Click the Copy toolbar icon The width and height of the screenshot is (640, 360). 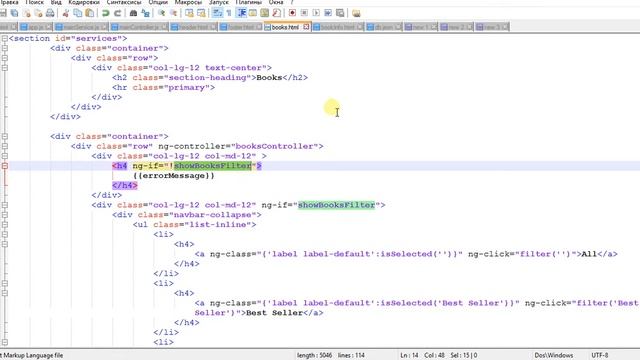pyautogui.click(x=78, y=13)
